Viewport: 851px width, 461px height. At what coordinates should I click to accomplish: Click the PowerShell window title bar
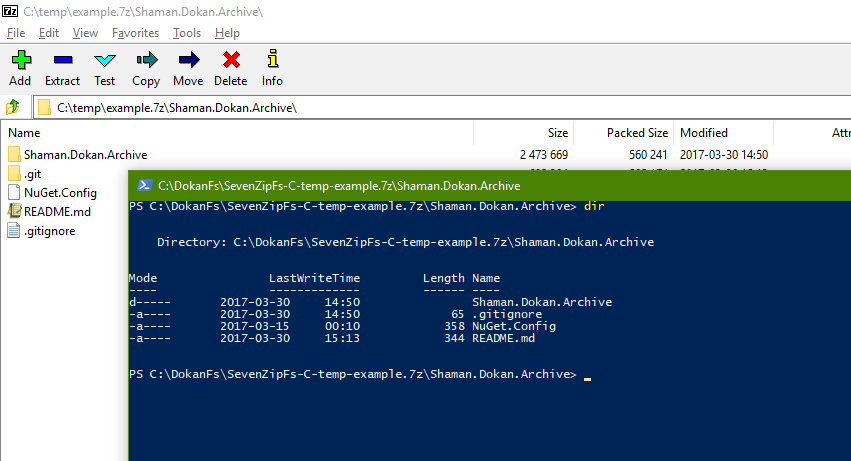coord(490,186)
